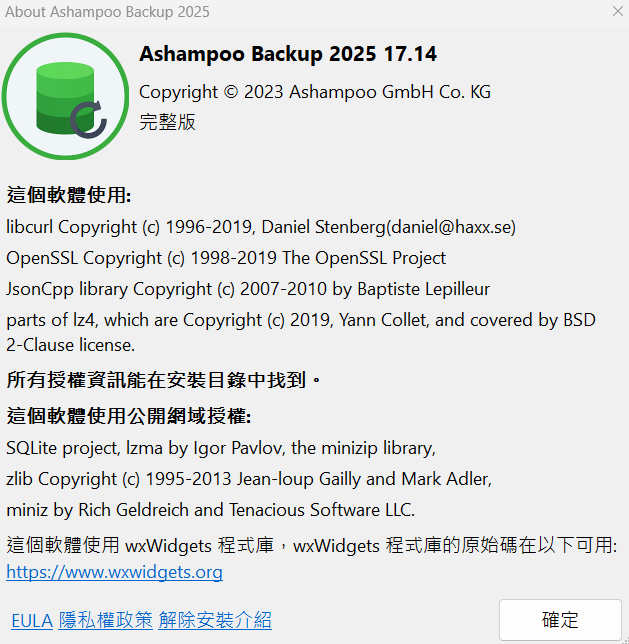Confirm with the 確定 button
The height and width of the screenshot is (644, 629).
pyautogui.click(x=560, y=620)
